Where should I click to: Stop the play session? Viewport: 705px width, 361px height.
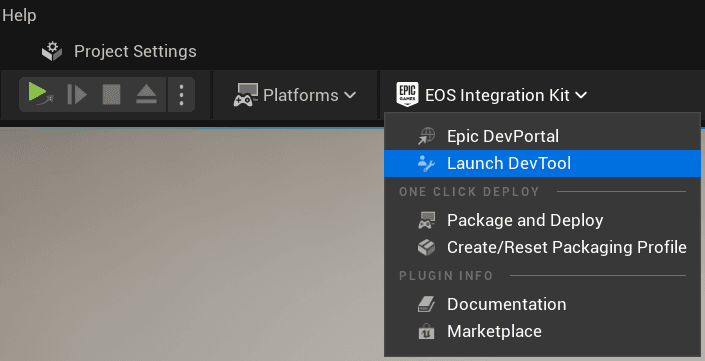[x=111, y=95]
